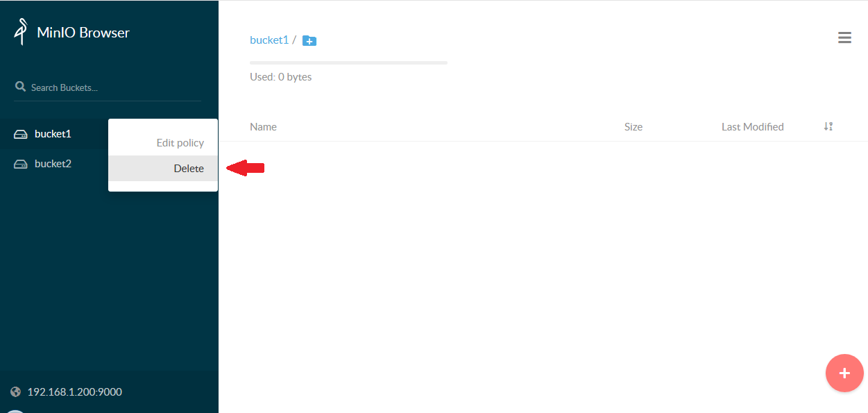Click the bucket1 drive icon
The image size is (868, 413).
coord(21,134)
